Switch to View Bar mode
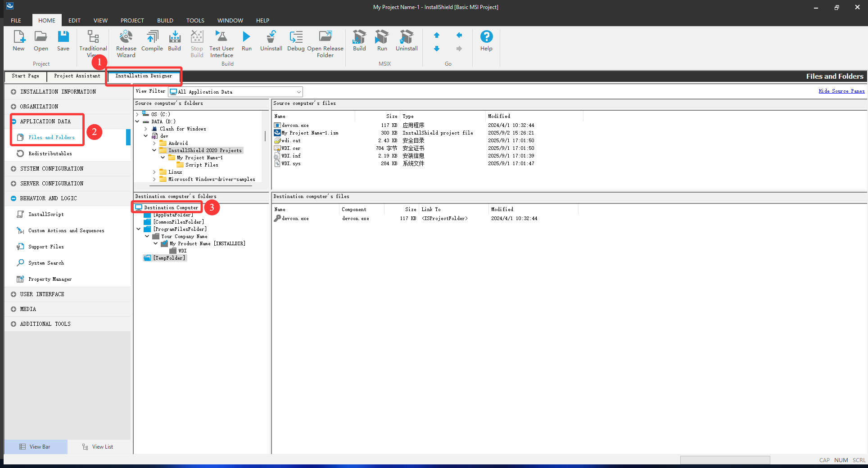Screen dimensions: 868x468 pos(36,447)
